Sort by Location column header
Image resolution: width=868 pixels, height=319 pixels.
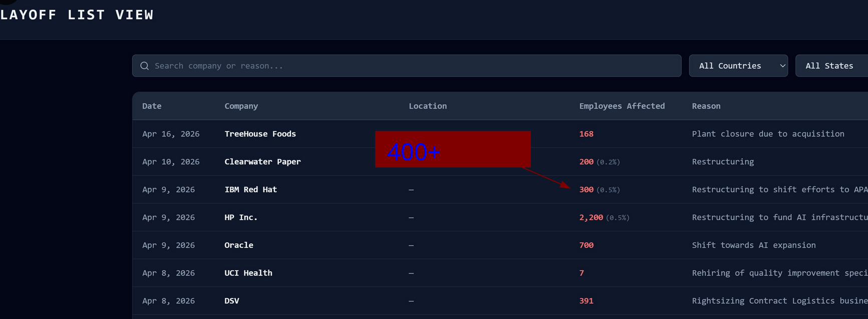tap(428, 106)
